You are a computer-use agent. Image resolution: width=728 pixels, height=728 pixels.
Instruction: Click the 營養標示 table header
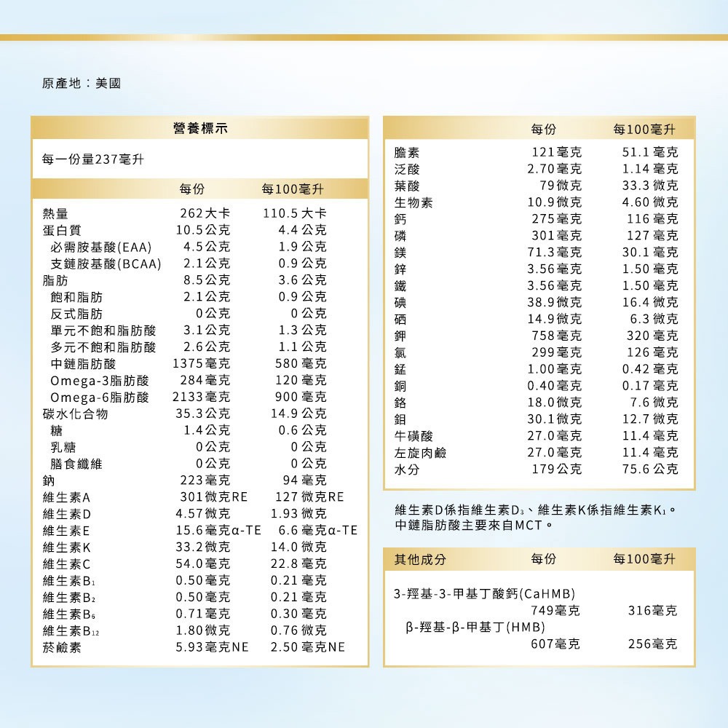click(201, 127)
